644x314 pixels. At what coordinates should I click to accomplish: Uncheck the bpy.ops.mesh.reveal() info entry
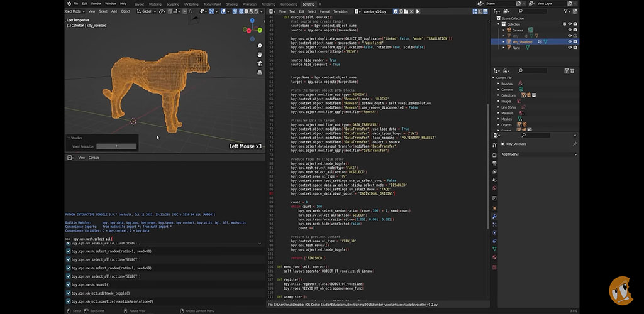[69, 284]
